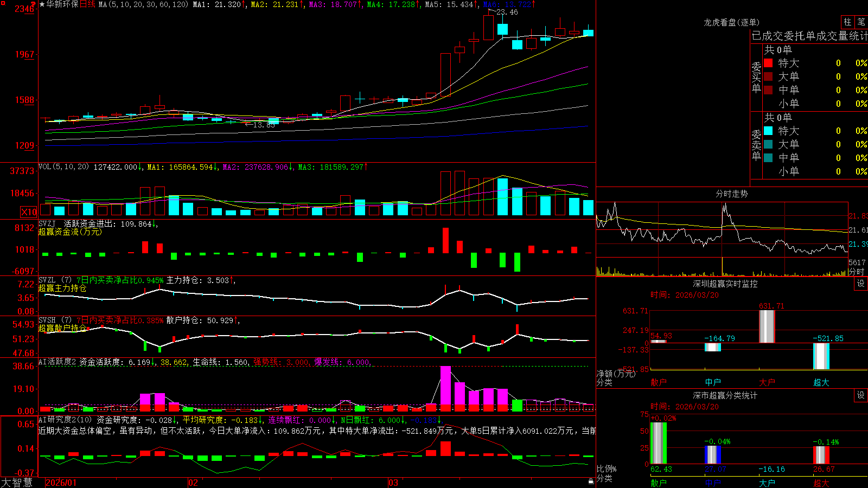Click the VOL(5,10,20) indicator label
The width and height of the screenshot is (868, 488).
(x=63, y=167)
